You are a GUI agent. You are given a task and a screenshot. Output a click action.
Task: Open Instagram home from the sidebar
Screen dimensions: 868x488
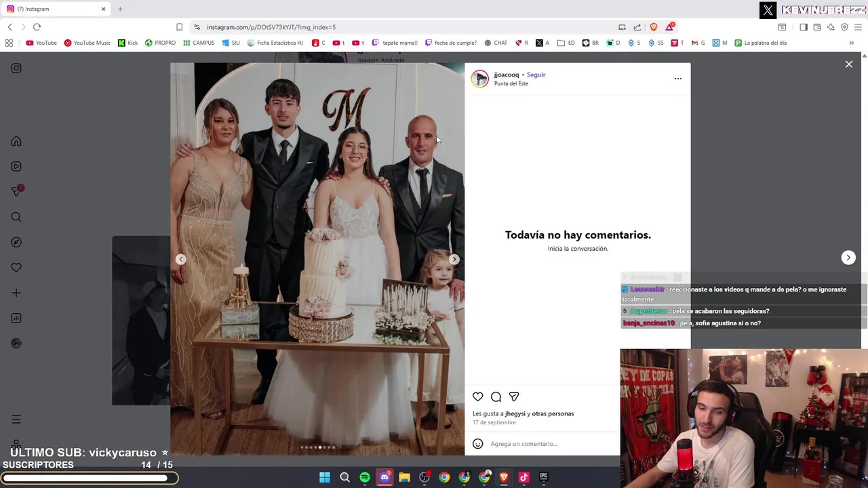(x=16, y=141)
